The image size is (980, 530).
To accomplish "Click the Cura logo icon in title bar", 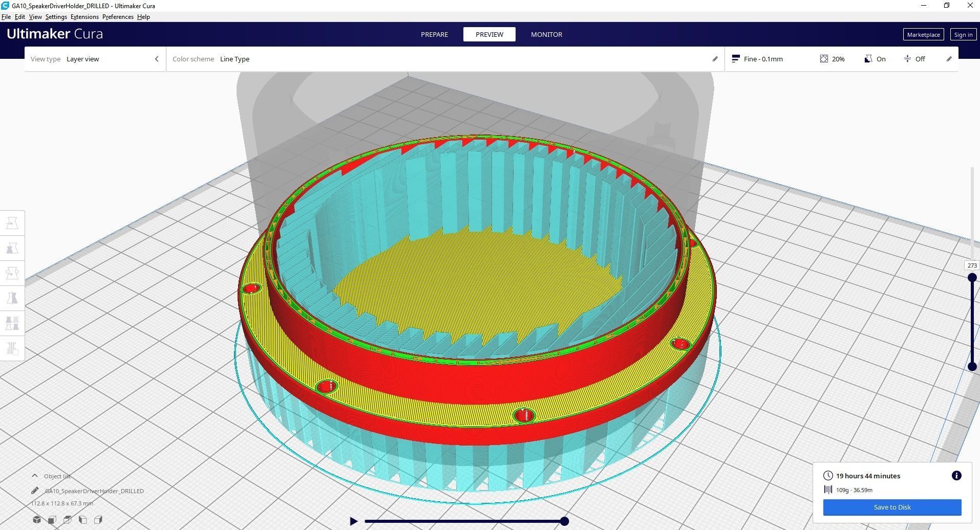I will tap(5, 6).
